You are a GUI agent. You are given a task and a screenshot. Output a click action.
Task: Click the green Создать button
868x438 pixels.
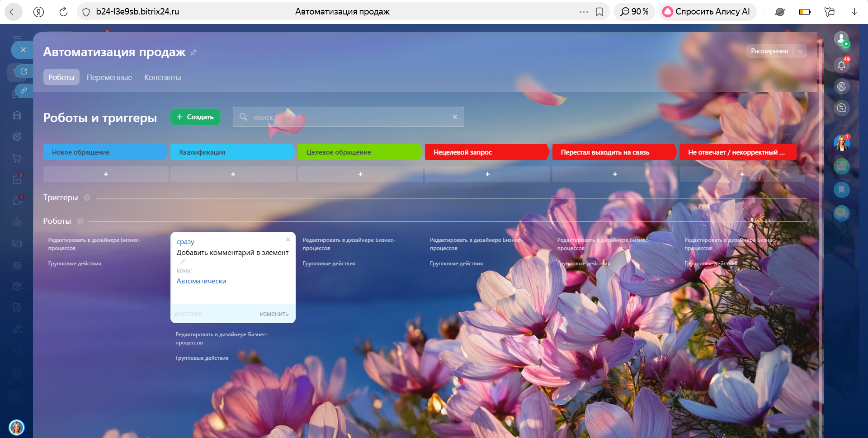tap(195, 117)
